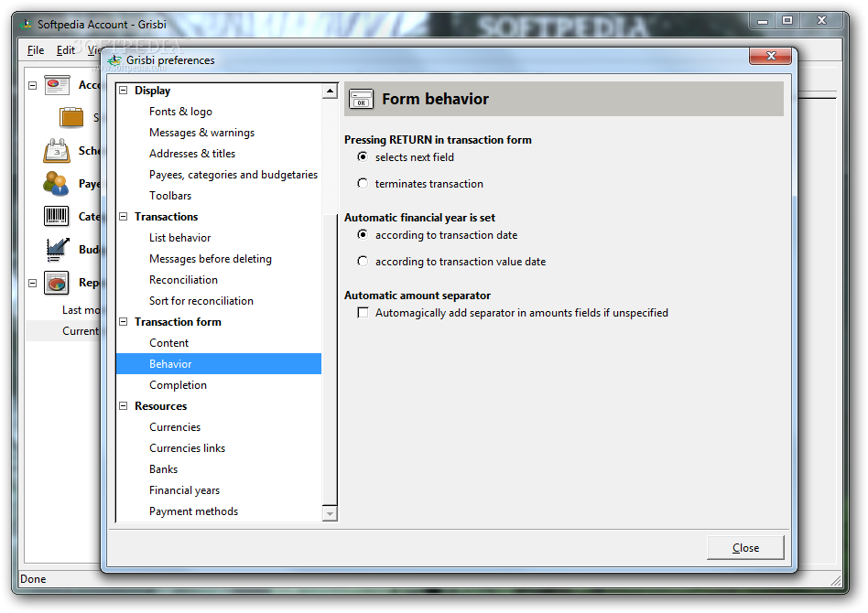Open the Payees people icon in sidebar
This screenshot has height=613, width=868.
coord(56,184)
